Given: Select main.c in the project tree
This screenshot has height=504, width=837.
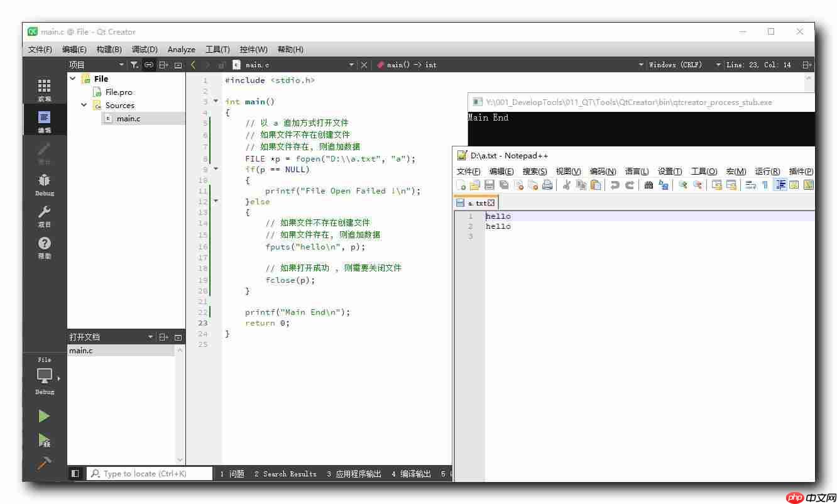Looking at the screenshot, I should [x=128, y=118].
